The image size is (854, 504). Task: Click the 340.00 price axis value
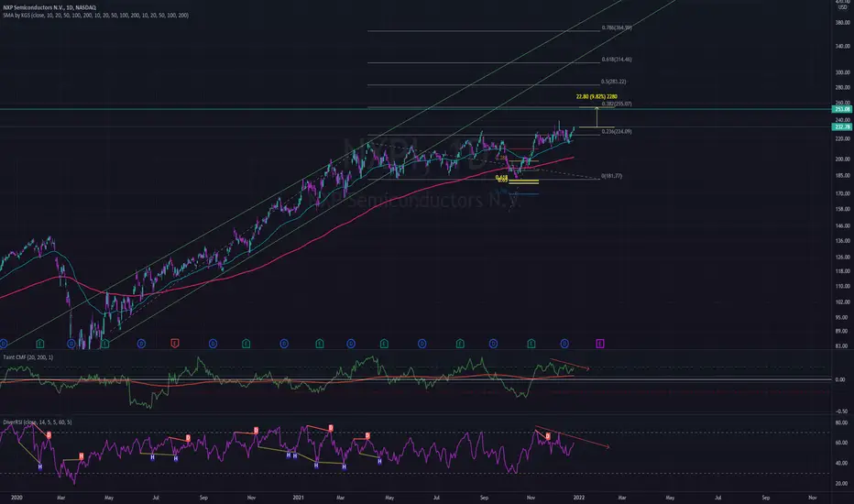point(843,47)
